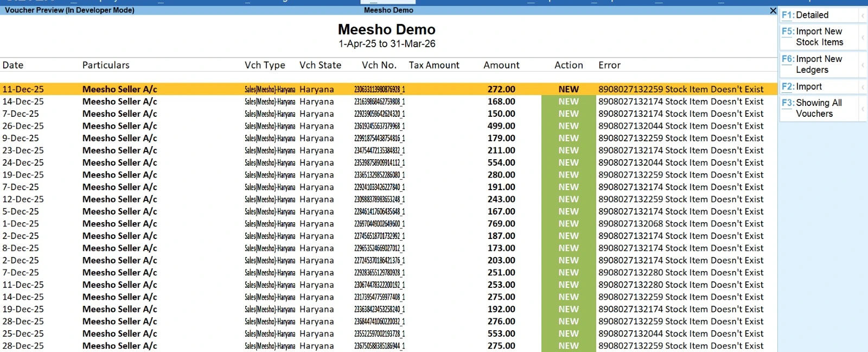Click Meesho Seller A/c in the 179.00 row
This screenshot has width=868, height=352.
120,138
